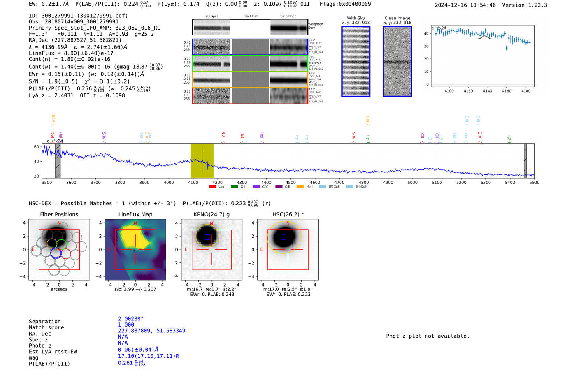The height and width of the screenshot is (392, 576).
Task: Click the Smoothed column header
Action: [x=288, y=16]
